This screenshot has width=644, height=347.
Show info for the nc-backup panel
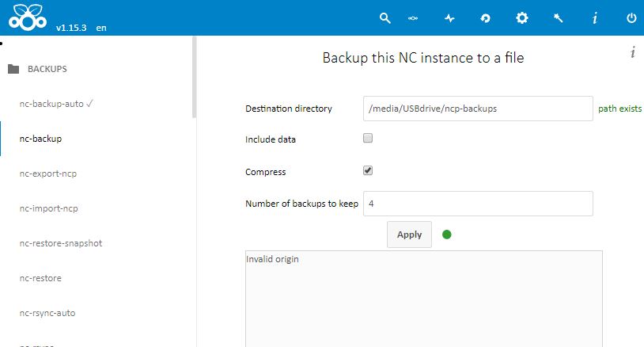tap(633, 51)
